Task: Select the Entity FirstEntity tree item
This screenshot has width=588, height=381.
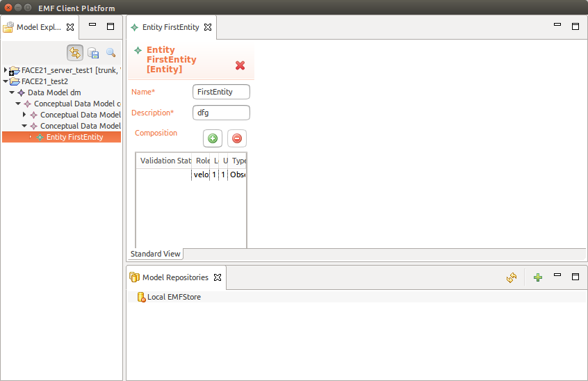Action: pyautogui.click(x=74, y=137)
